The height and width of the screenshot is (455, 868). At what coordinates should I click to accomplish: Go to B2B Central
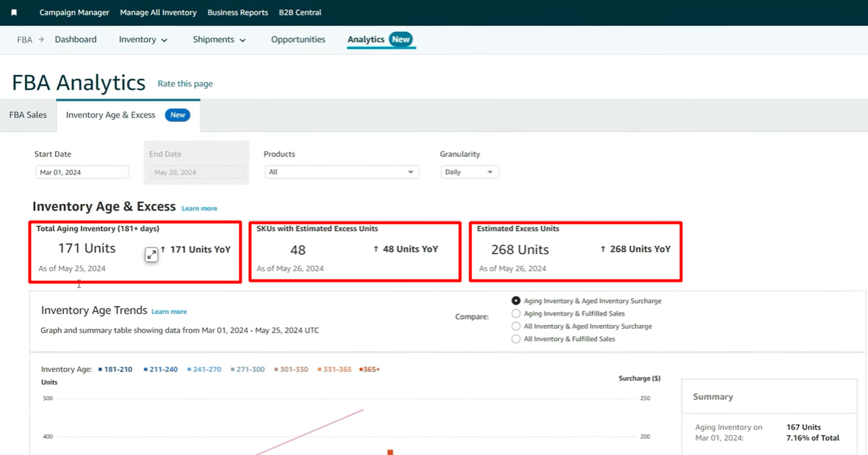pyautogui.click(x=300, y=12)
